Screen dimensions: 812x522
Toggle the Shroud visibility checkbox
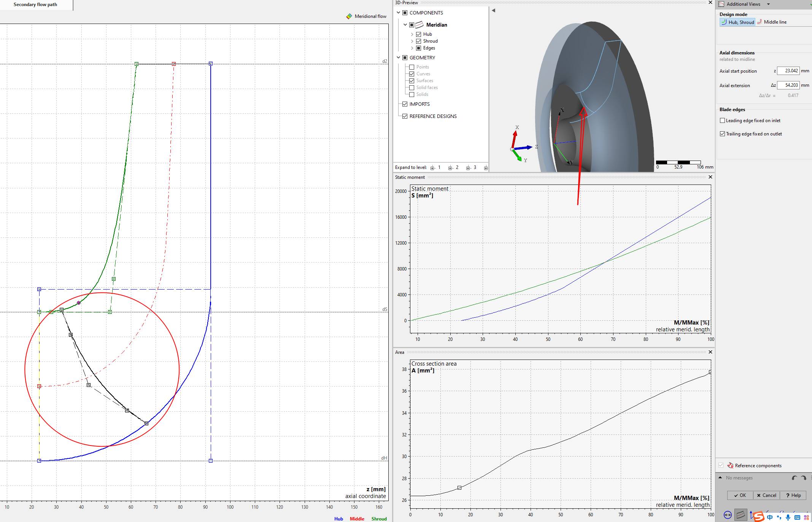(x=418, y=41)
